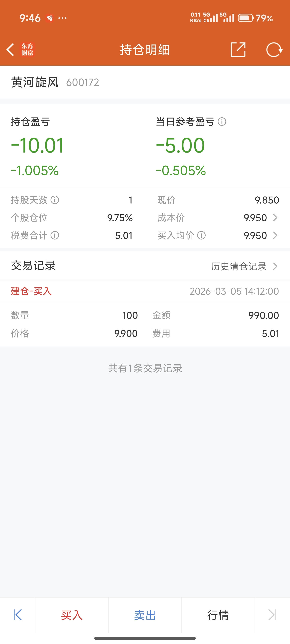Viewport: 290px width, 644px height.
Task: Open 历史清仓记录 chevron
Action: (x=275, y=266)
